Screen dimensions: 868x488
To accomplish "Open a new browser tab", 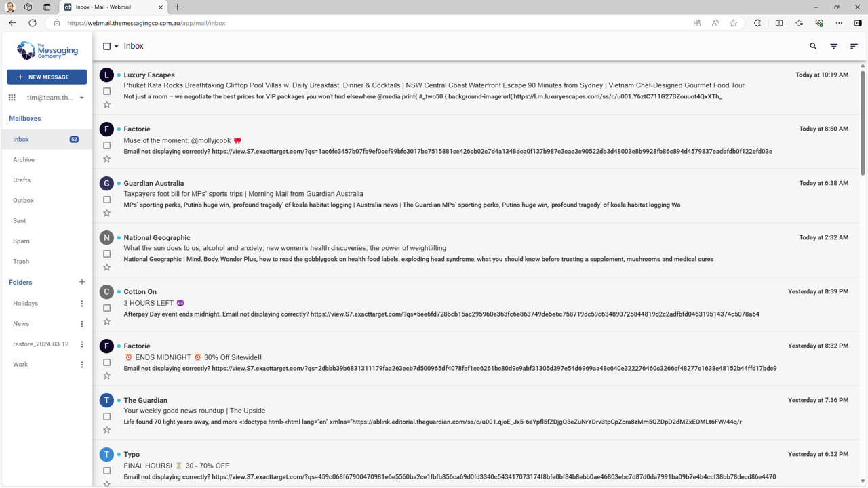I will 178,7.
